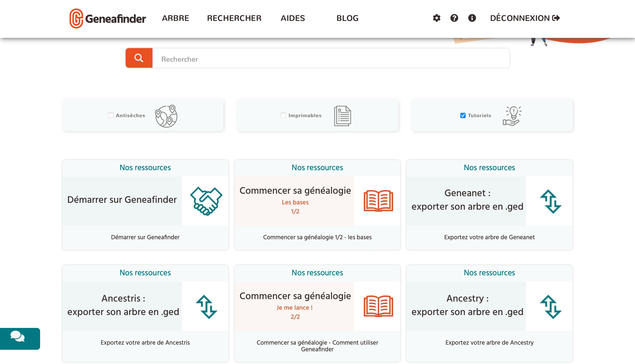Click the Geneafinder logo
The image size is (635, 364).
pos(108,18)
